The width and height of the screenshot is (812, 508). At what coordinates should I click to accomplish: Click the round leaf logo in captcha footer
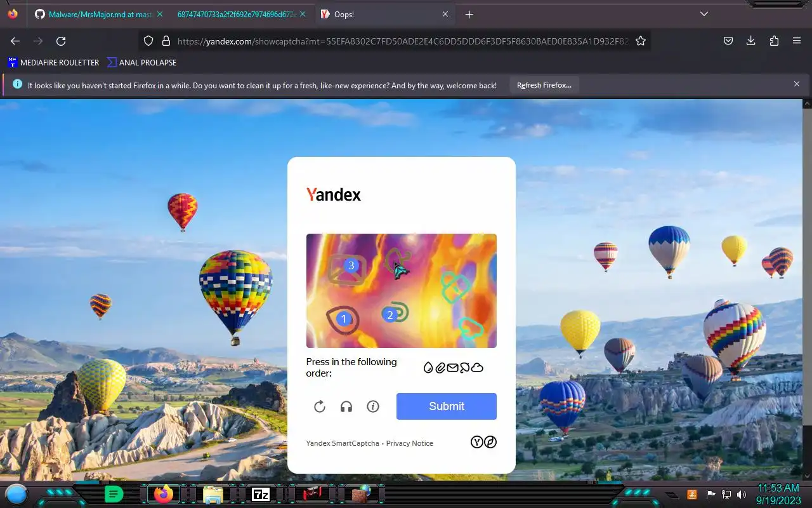pos(490,442)
